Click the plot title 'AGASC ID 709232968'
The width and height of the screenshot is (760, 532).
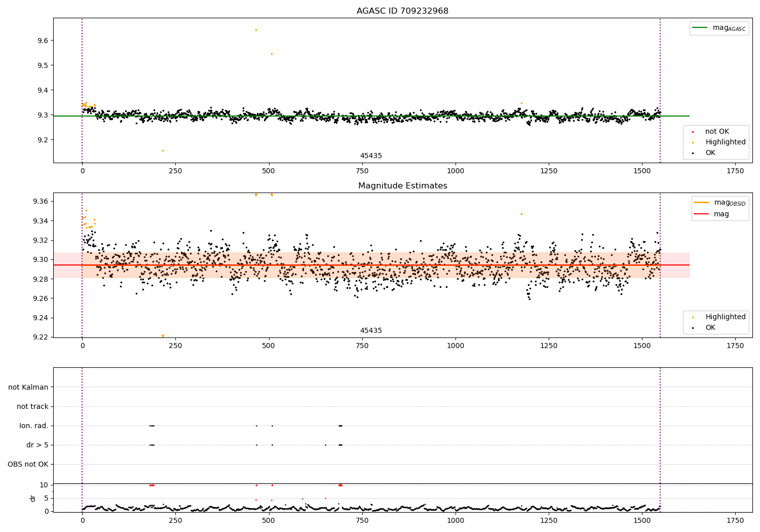(x=402, y=11)
